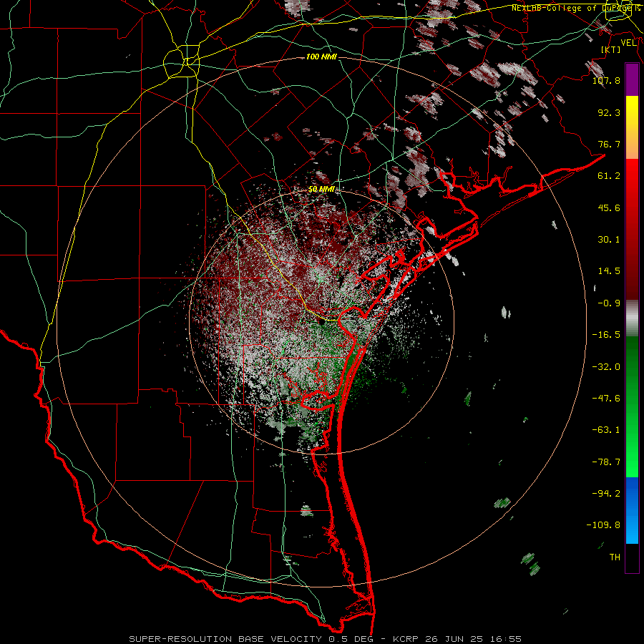
Task: Click the 14.5 velocity scale value
Action: pyautogui.click(x=609, y=271)
